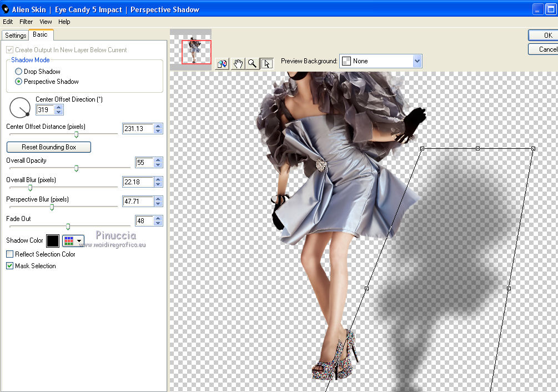
Task: Increase Center Offset Distance value
Action: 158,126
